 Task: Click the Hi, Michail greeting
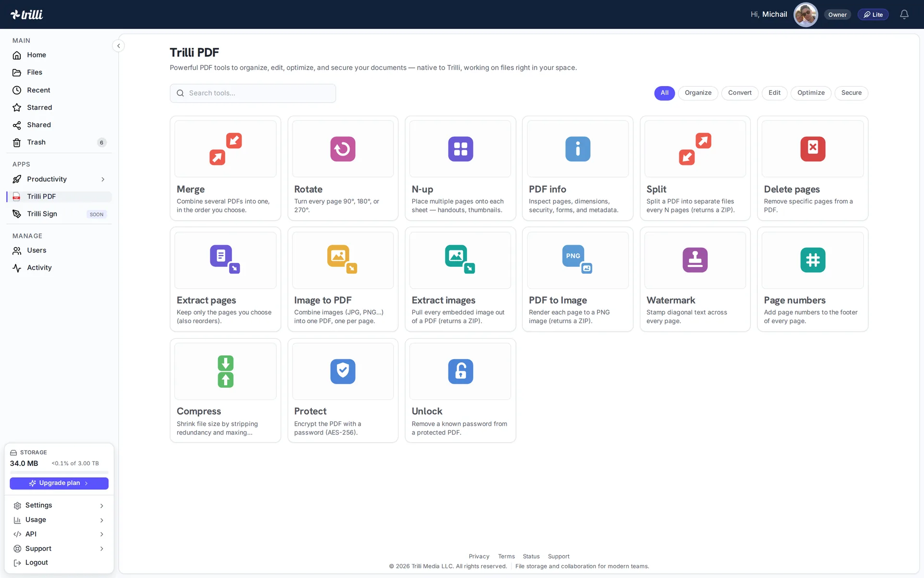click(x=769, y=14)
